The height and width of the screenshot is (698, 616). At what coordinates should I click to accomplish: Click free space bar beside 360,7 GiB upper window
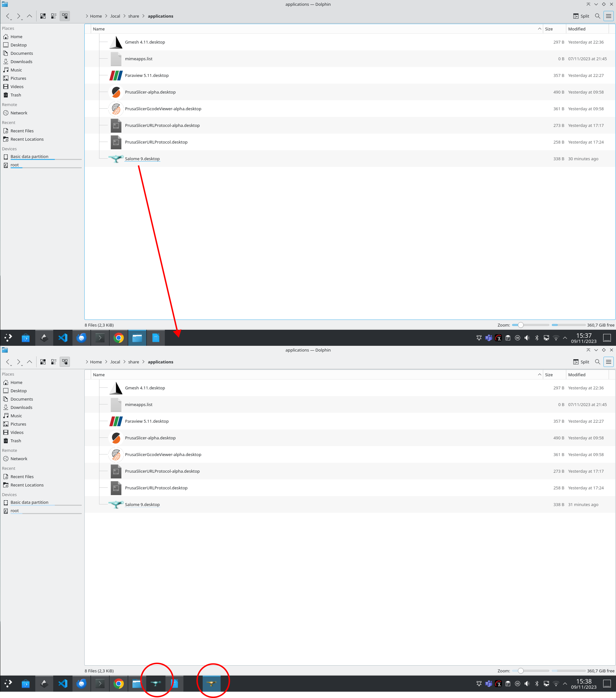point(569,325)
